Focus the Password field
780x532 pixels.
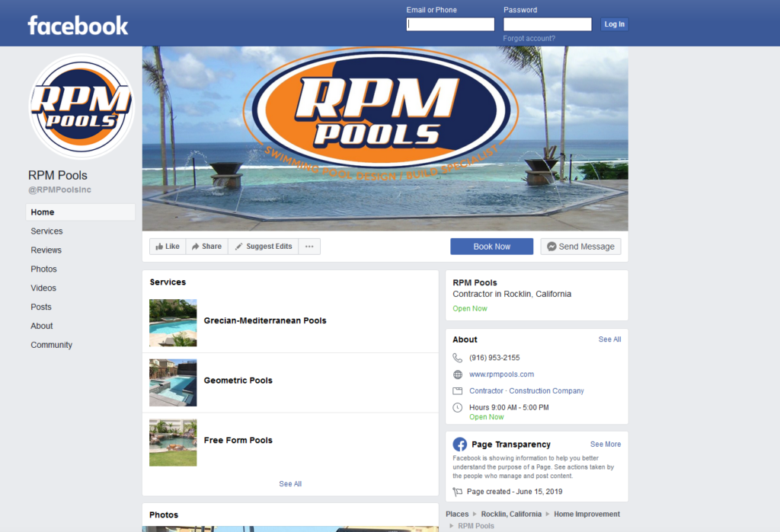coord(547,24)
